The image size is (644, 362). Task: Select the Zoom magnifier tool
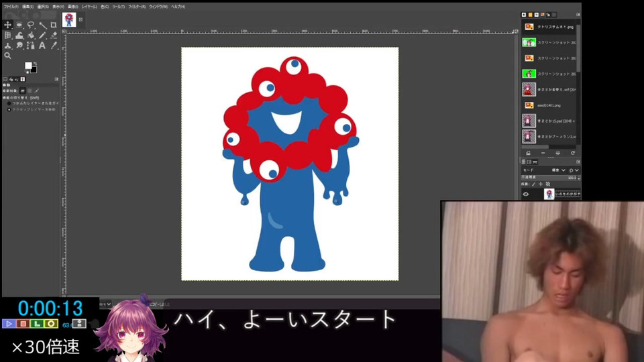tap(7, 56)
